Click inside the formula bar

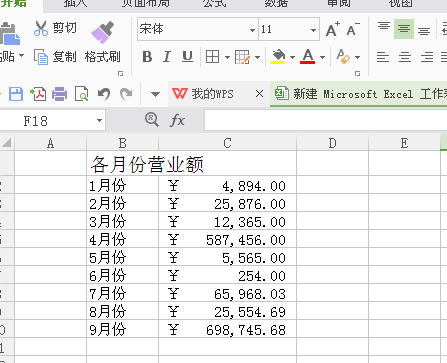coord(326,121)
